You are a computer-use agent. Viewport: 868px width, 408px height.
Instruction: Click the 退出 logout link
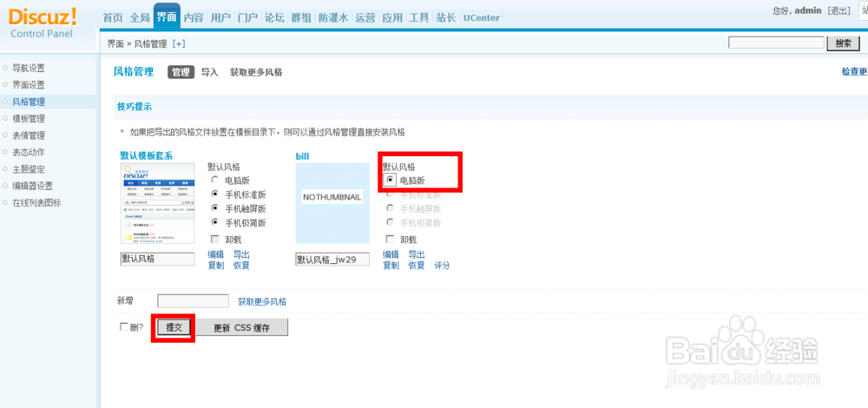pyautogui.click(x=838, y=10)
